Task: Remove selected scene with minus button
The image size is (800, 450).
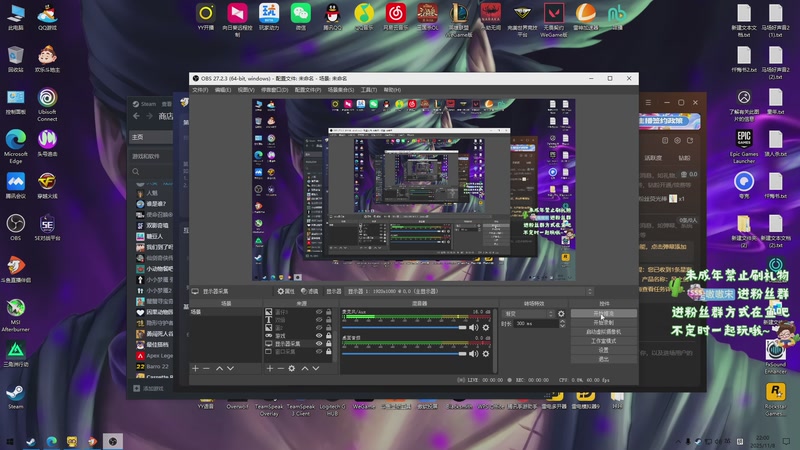Action: click(x=206, y=368)
